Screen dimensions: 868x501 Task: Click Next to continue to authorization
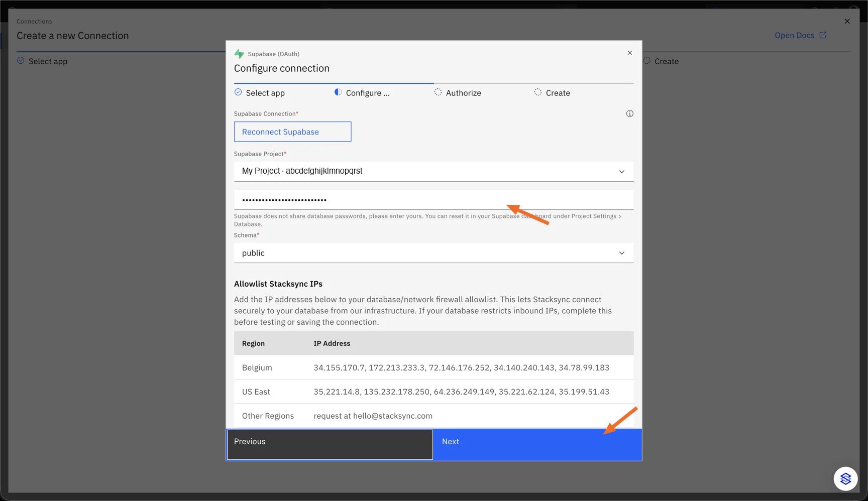click(x=537, y=444)
